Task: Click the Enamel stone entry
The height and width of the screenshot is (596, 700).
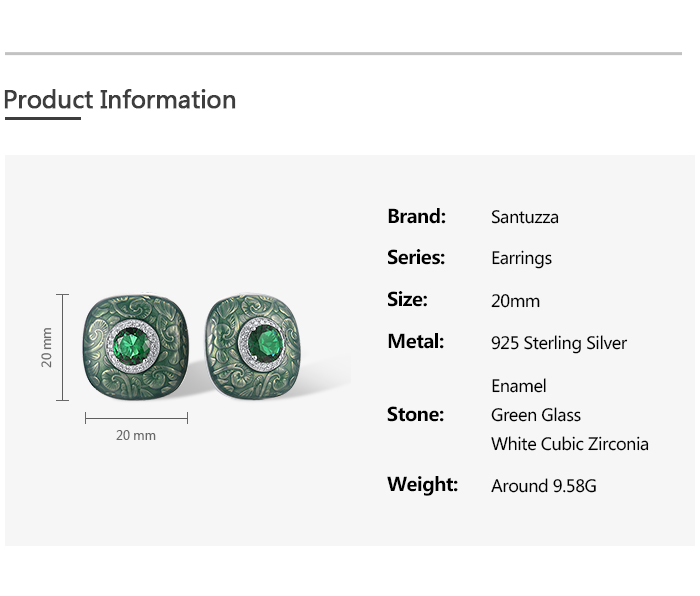Action: pyautogui.click(x=519, y=386)
